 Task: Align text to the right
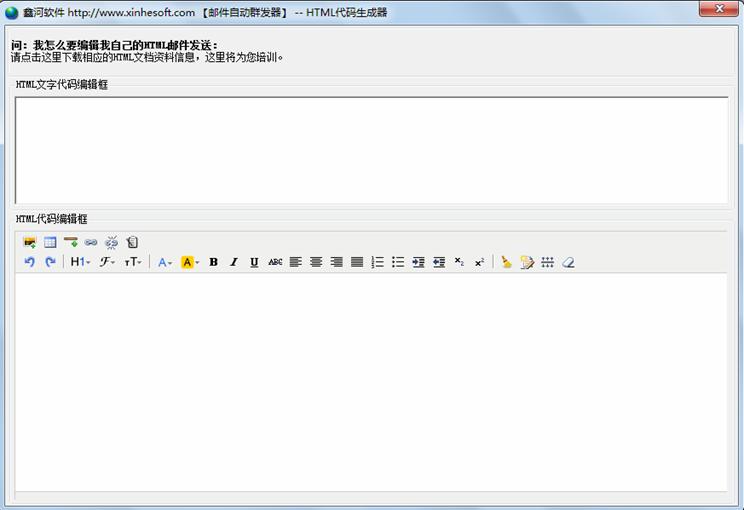pyautogui.click(x=336, y=262)
